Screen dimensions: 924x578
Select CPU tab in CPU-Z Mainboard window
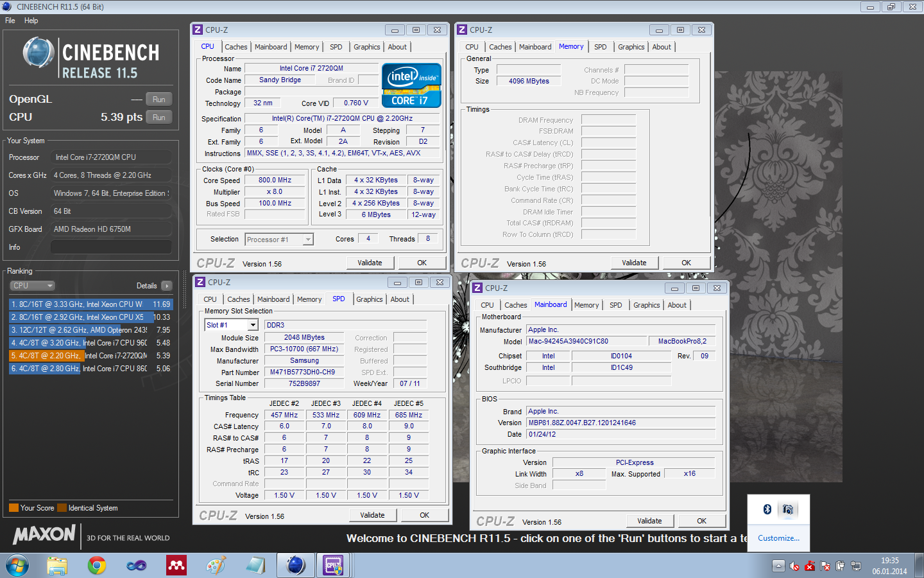(x=488, y=305)
